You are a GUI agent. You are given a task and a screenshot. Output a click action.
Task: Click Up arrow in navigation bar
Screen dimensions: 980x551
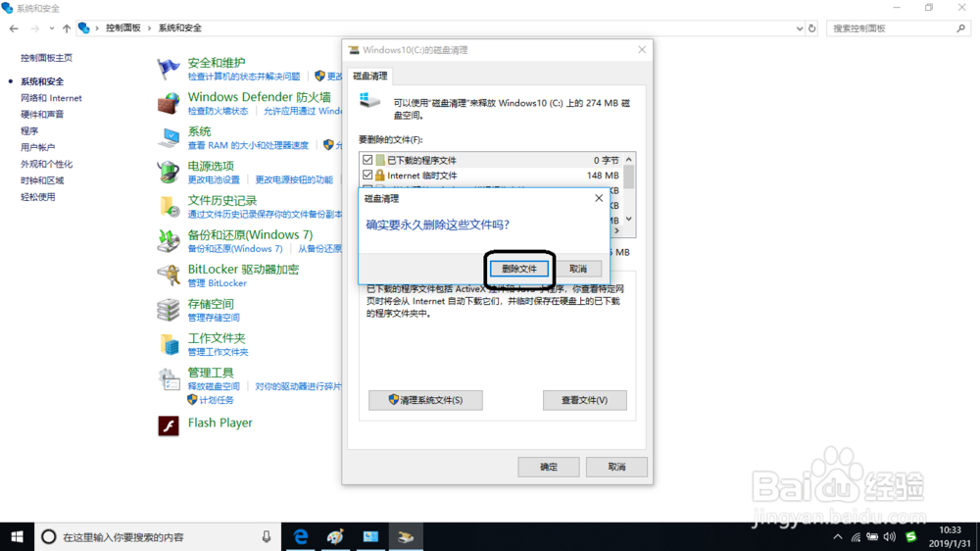tap(67, 28)
